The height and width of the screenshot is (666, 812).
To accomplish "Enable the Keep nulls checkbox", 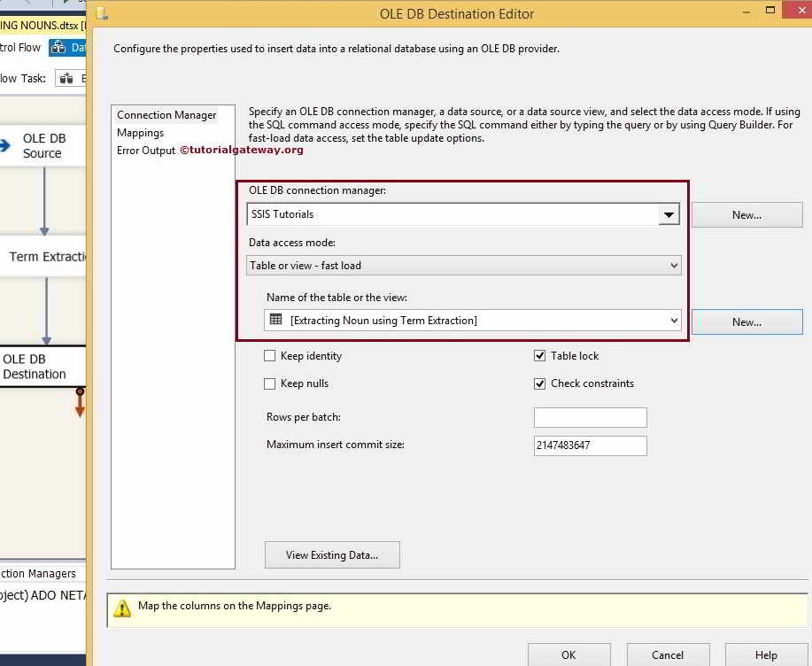I will click(x=269, y=383).
